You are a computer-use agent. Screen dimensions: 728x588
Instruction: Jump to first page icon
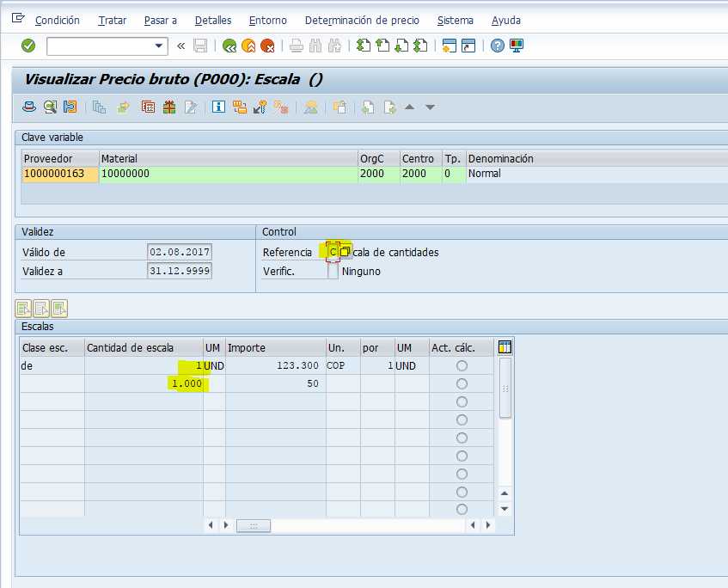click(x=363, y=46)
